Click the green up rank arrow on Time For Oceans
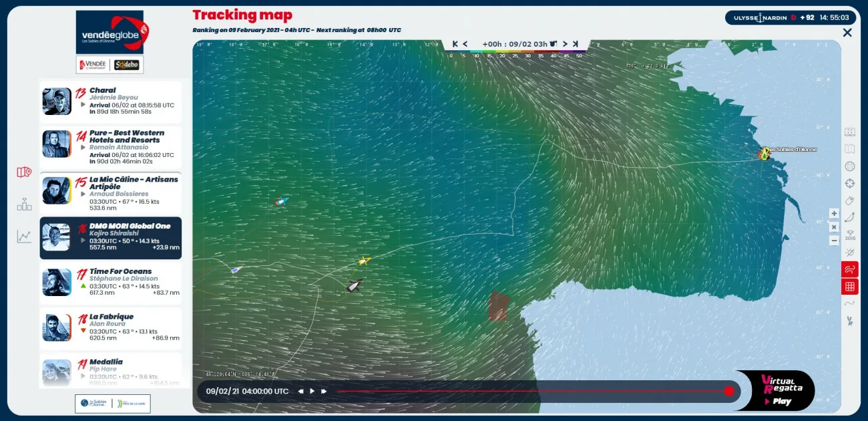Screen dimensions: 868x421 point(83,285)
